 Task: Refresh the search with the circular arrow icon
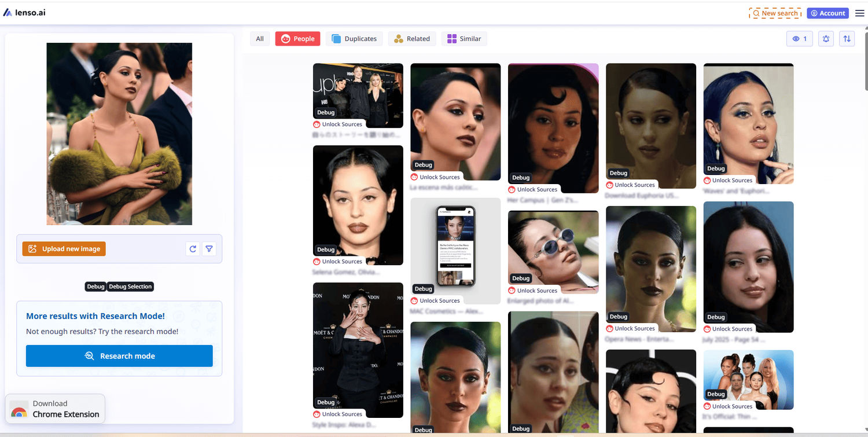(x=192, y=248)
